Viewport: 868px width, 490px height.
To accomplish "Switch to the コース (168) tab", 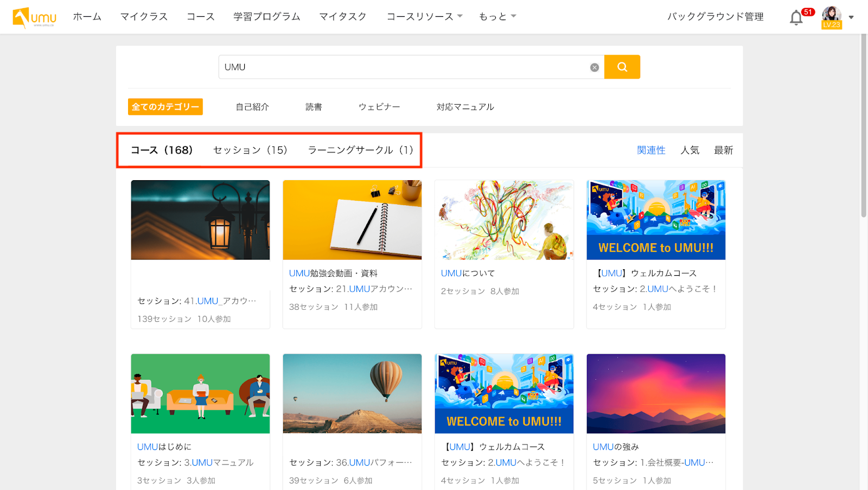I will point(162,150).
